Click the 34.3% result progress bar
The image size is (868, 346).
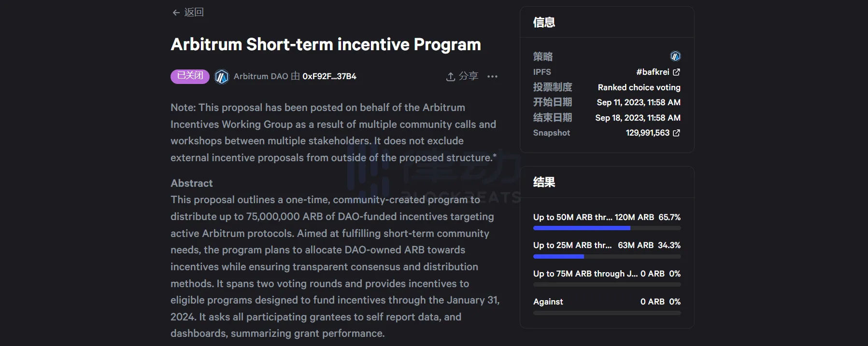607,256
